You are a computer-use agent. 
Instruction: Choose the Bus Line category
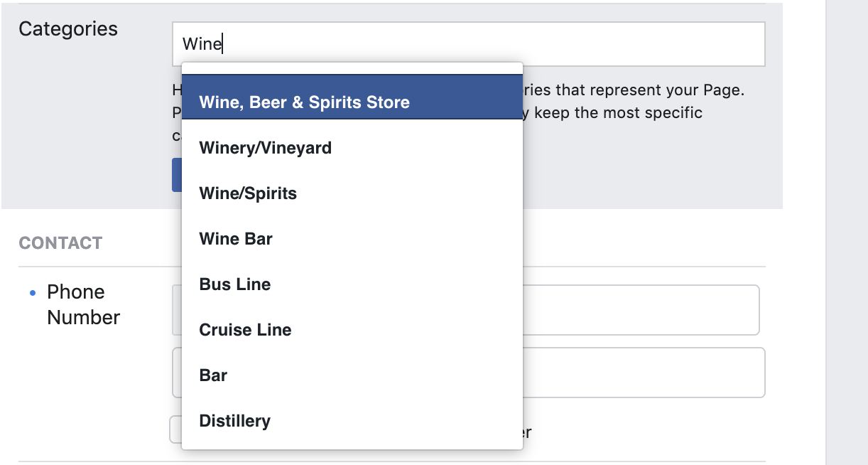(x=352, y=284)
